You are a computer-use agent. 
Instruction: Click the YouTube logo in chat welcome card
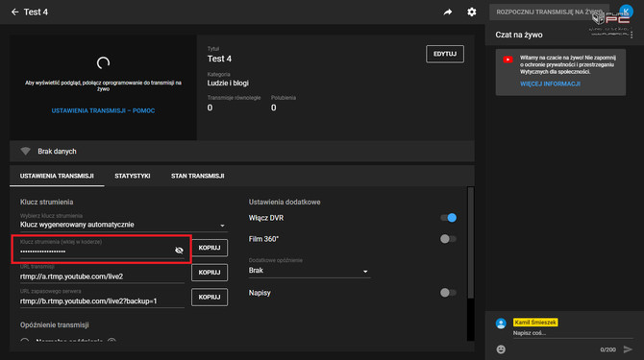pyautogui.click(x=508, y=60)
